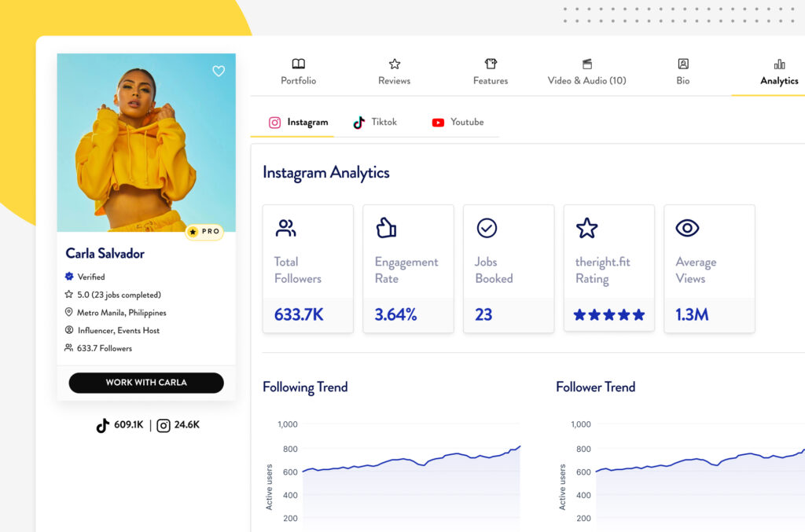Image resolution: width=805 pixels, height=532 pixels.
Task: Click the PRO badge on profile photo
Action: coord(204,232)
